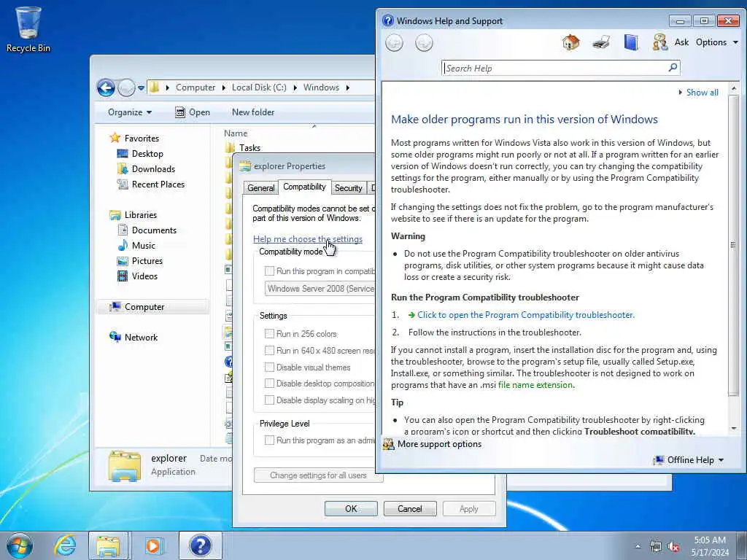Click the Print icon in Help
The width and height of the screenshot is (747, 560).
(x=601, y=42)
